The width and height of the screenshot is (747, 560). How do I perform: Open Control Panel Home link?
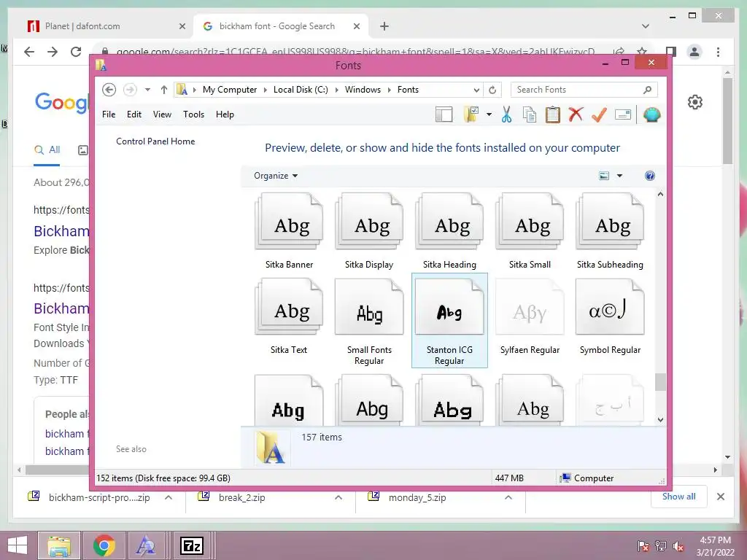click(x=155, y=141)
